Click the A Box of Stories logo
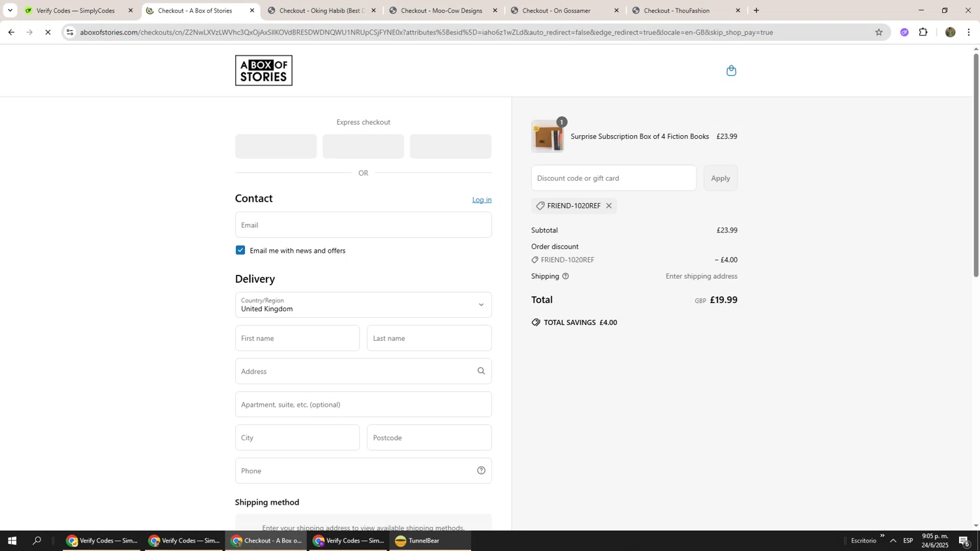 [263, 71]
